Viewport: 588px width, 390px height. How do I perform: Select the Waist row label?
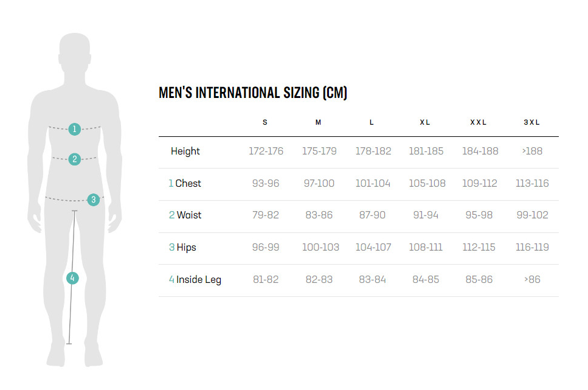click(185, 215)
